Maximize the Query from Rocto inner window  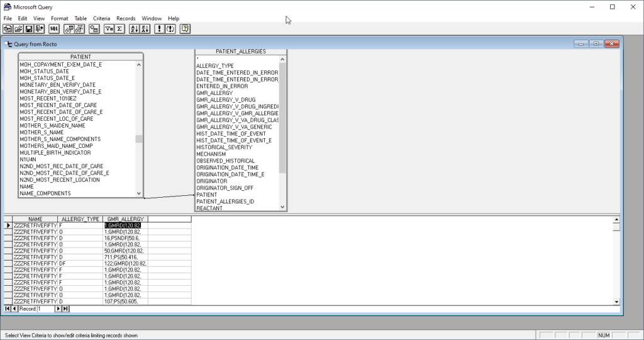(596, 44)
